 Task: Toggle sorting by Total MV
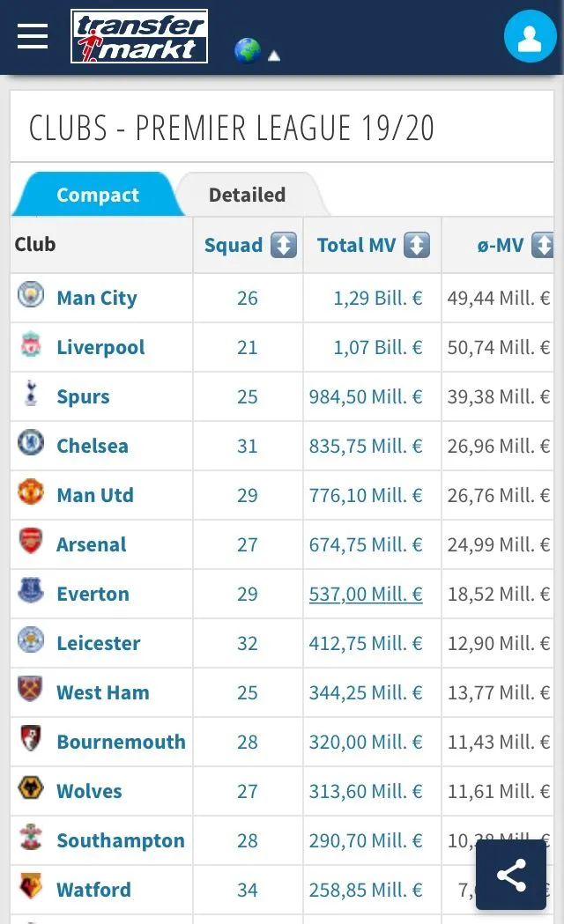click(417, 245)
